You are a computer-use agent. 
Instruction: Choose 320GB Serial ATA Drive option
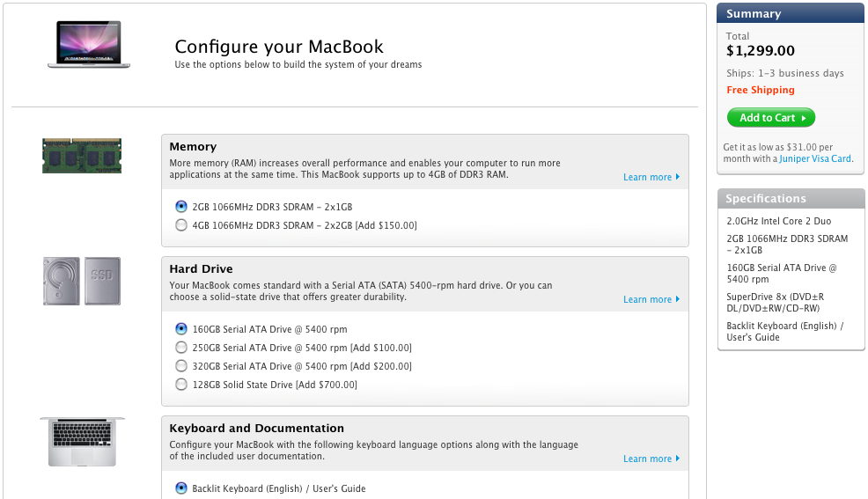(181, 366)
